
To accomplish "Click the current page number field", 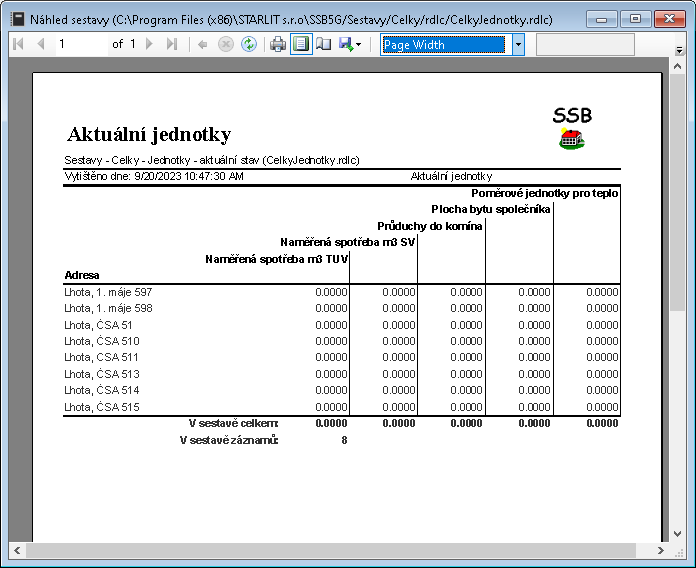I will (x=78, y=44).
